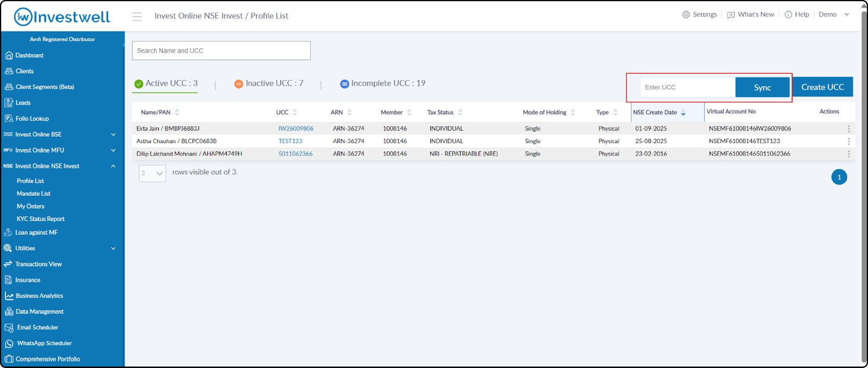Screen dimensions: 868x368
Task: Sort table by Member column arrows
Action: 409,112
